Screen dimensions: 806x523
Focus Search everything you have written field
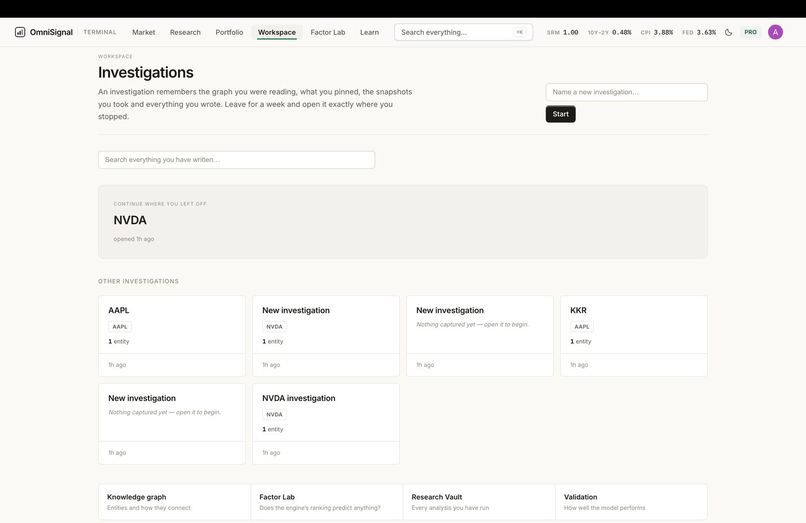[236, 159]
